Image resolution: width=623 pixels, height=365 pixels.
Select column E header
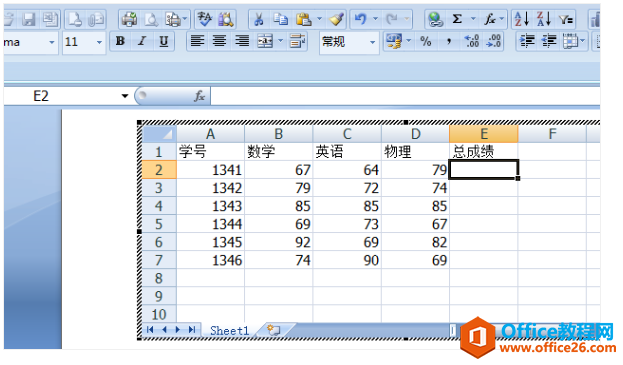tap(484, 134)
